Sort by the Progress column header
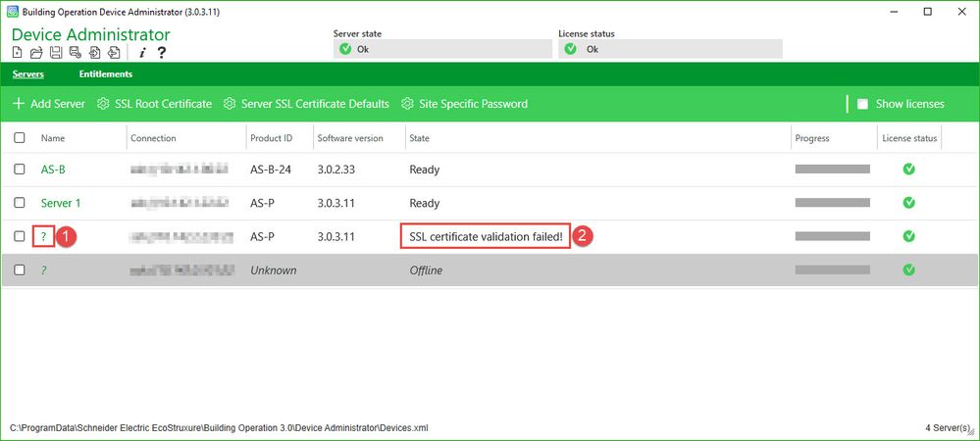Viewport: 980px width, 441px height. coord(812,138)
